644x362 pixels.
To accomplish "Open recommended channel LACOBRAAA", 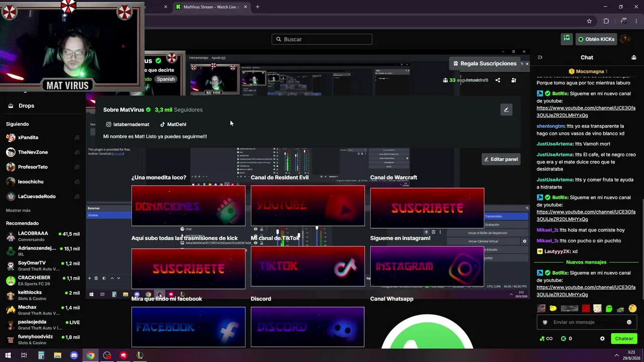I will coord(43,236).
